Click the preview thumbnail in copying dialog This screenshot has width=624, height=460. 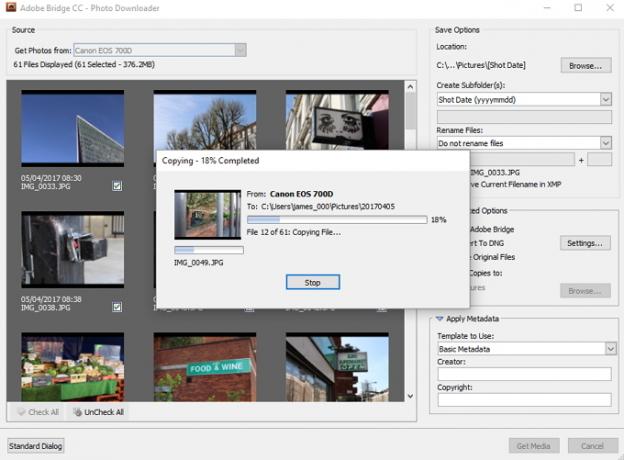tap(208, 214)
